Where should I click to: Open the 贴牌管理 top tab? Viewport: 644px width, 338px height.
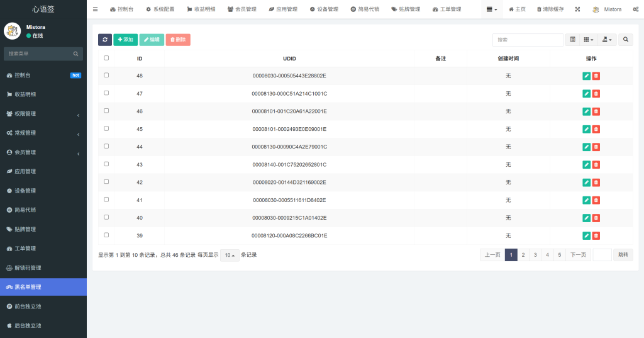pos(406,9)
